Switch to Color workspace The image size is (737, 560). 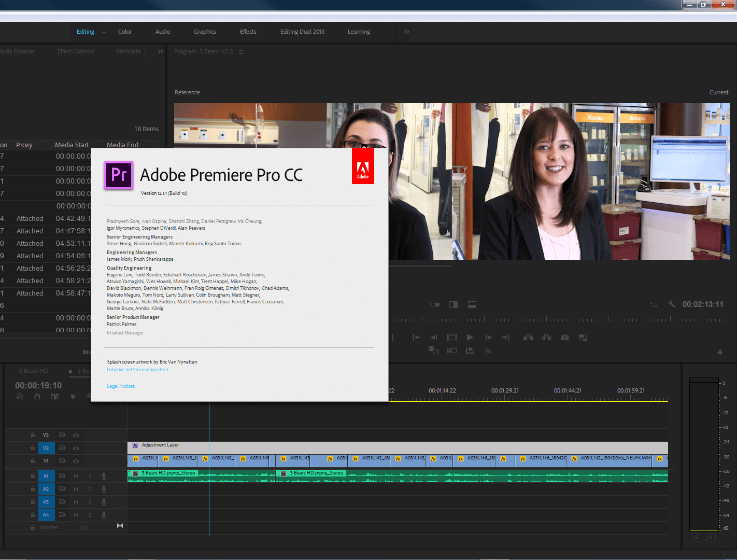[x=125, y=32]
